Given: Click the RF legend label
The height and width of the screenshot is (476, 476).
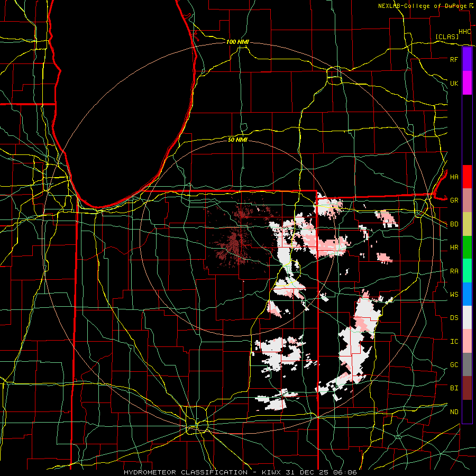Looking at the screenshot, I should click(454, 59).
